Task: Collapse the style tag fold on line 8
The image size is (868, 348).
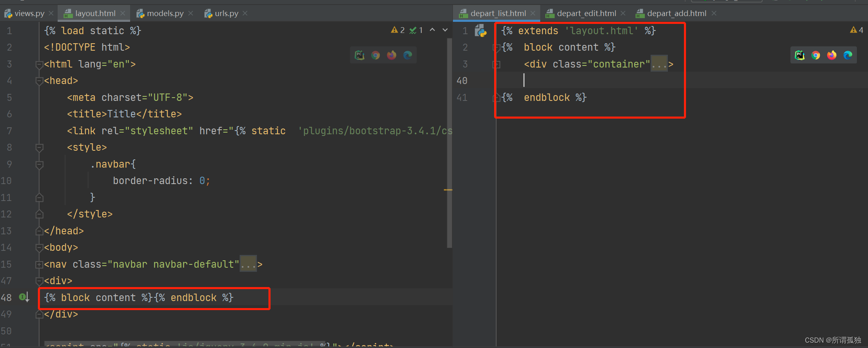Action: (x=40, y=147)
